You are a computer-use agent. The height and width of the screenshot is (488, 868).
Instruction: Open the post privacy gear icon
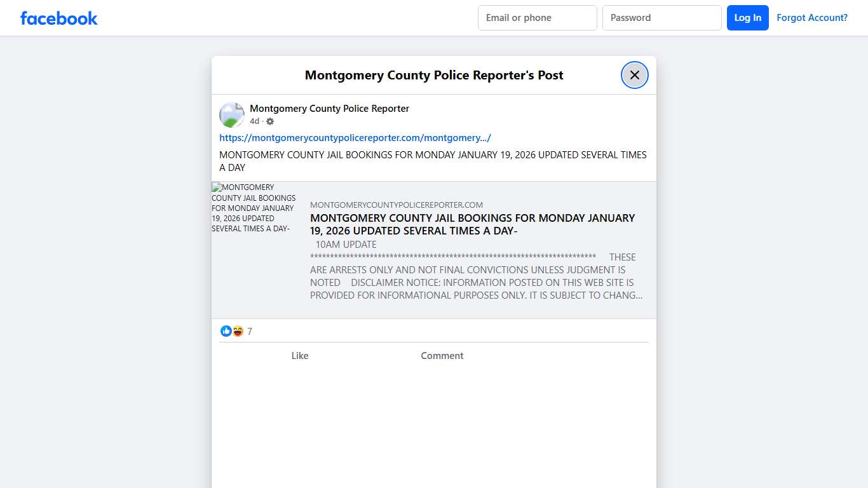point(269,121)
